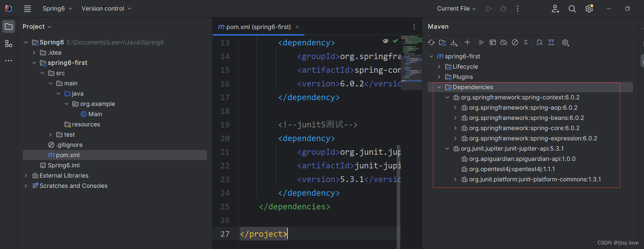
Task: Add Maven project with plus icon
Action: (x=467, y=42)
